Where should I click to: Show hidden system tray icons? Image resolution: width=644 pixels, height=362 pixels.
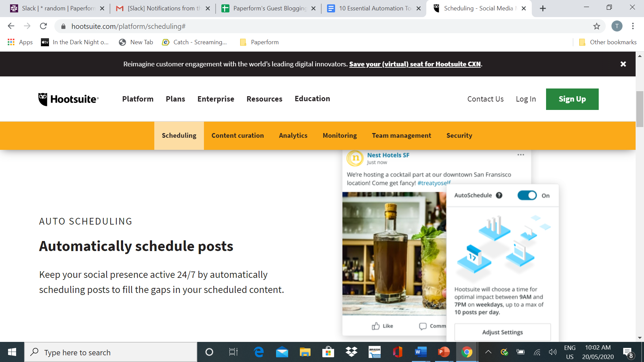point(488,352)
